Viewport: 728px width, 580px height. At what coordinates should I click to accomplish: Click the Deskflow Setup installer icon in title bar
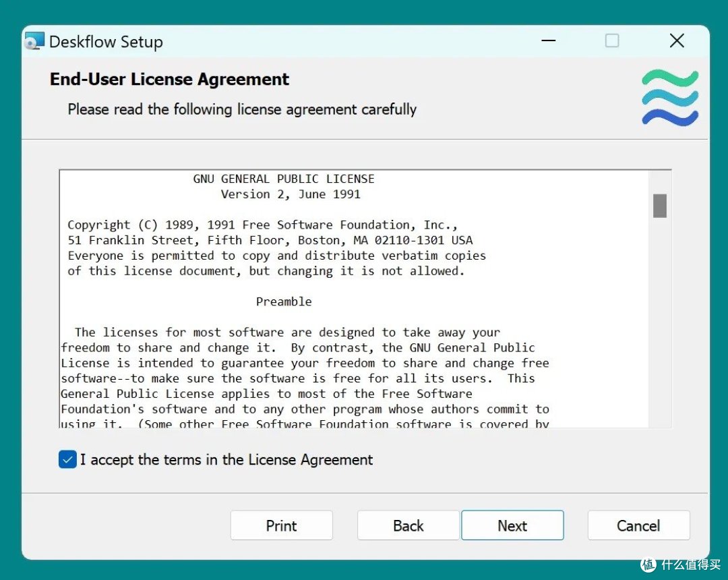coord(34,41)
